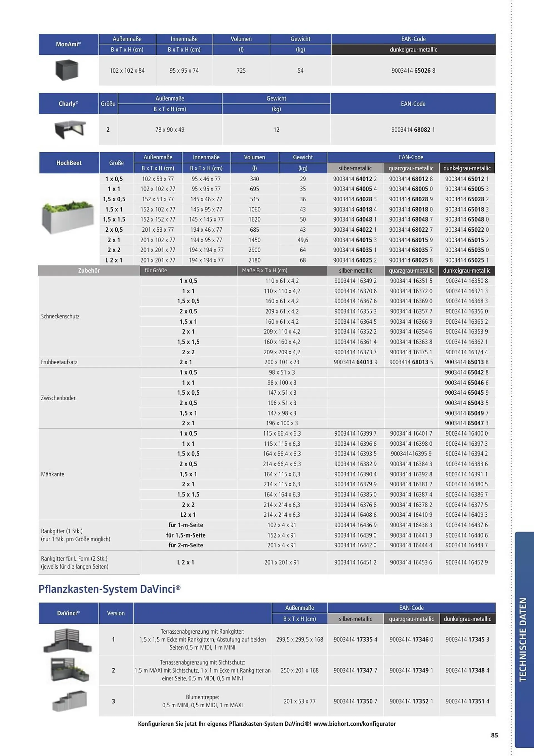
Task: Select Mähkante EAN 900341416395 9
Action: pos(411,454)
